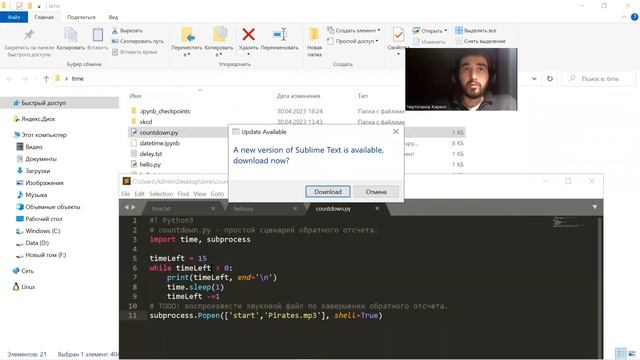640x360 pixels.
Task: Click the Свойства icon
Action: [x=398, y=35]
